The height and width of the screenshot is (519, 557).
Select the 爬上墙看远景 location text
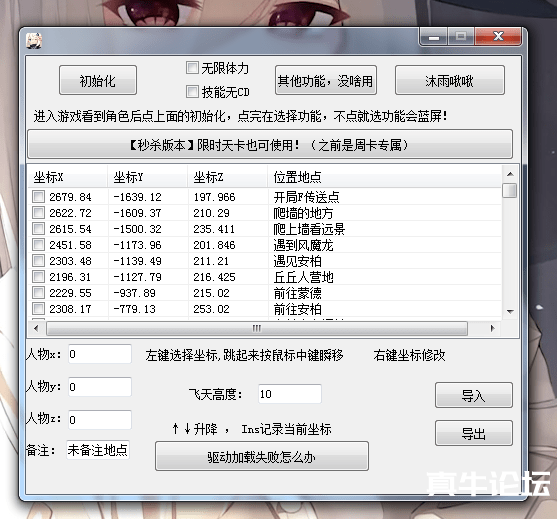[x=309, y=229]
